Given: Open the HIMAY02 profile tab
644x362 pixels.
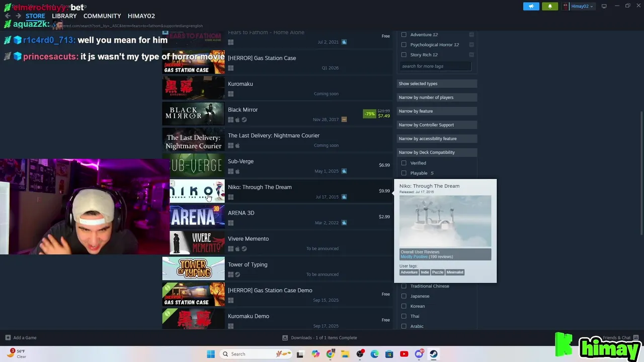Looking at the screenshot, I should (141, 16).
